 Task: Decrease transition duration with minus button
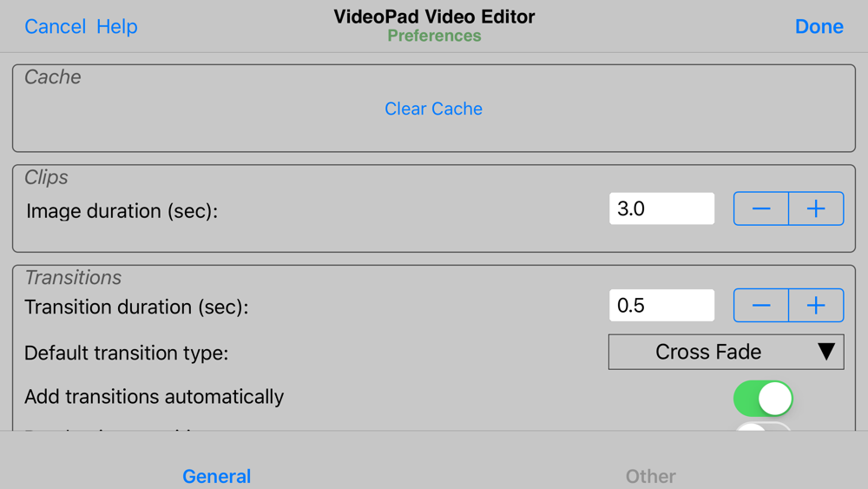761,305
